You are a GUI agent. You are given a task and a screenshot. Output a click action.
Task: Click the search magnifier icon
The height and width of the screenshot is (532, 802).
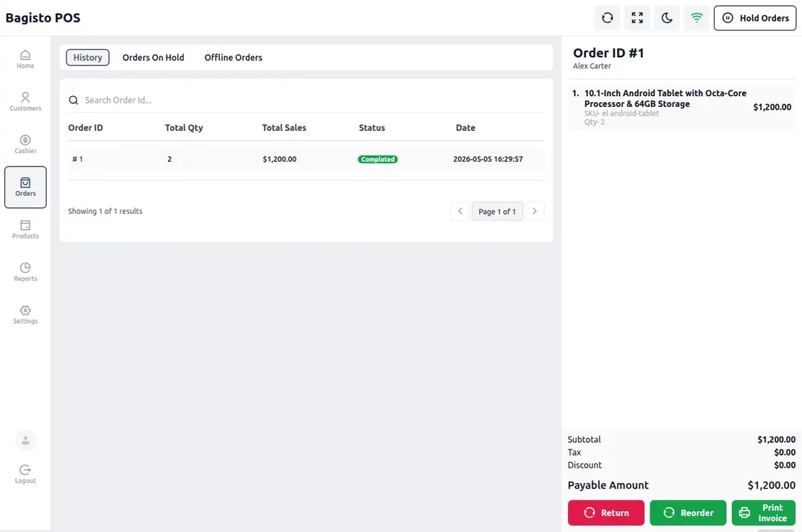tap(74, 100)
